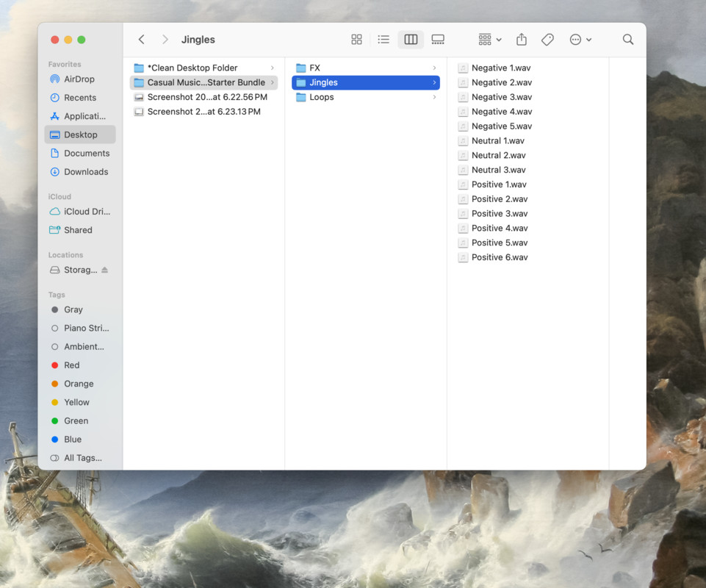Switch to list view

[x=383, y=40]
